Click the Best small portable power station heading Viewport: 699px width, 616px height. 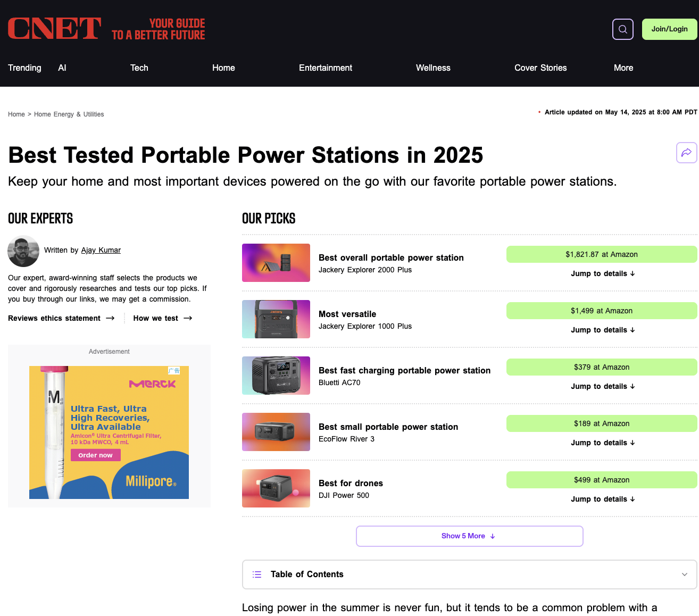[388, 427]
